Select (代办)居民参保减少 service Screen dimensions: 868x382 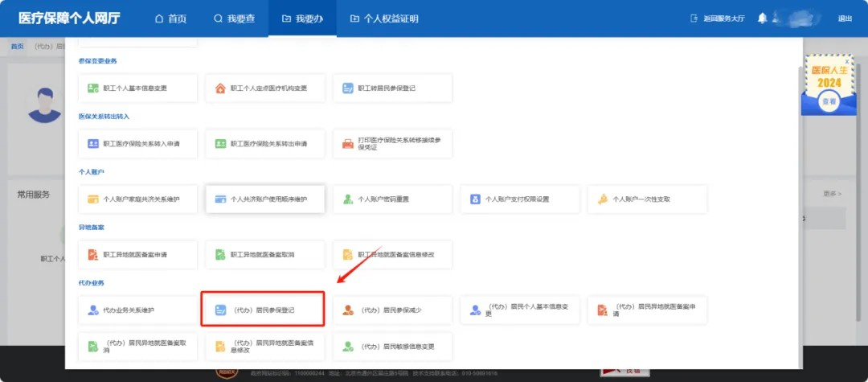[x=394, y=310]
